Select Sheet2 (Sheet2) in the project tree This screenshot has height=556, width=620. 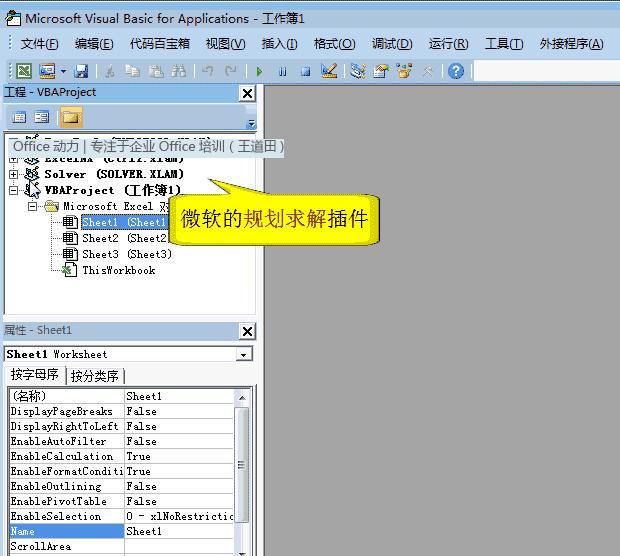pos(125,238)
